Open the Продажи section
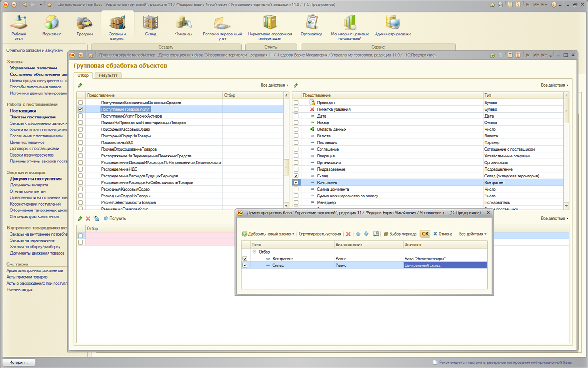588x368 pixels. pyautogui.click(x=84, y=26)
